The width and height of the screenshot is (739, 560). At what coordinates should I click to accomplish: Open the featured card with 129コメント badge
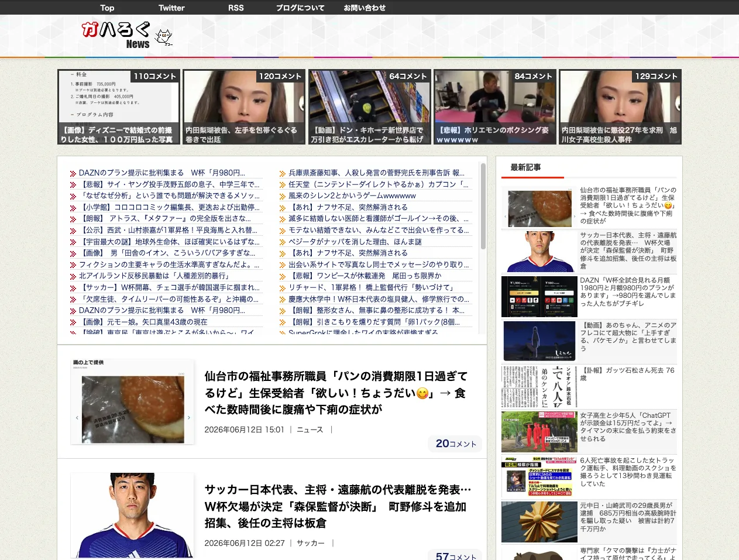[x=620, y=107]
